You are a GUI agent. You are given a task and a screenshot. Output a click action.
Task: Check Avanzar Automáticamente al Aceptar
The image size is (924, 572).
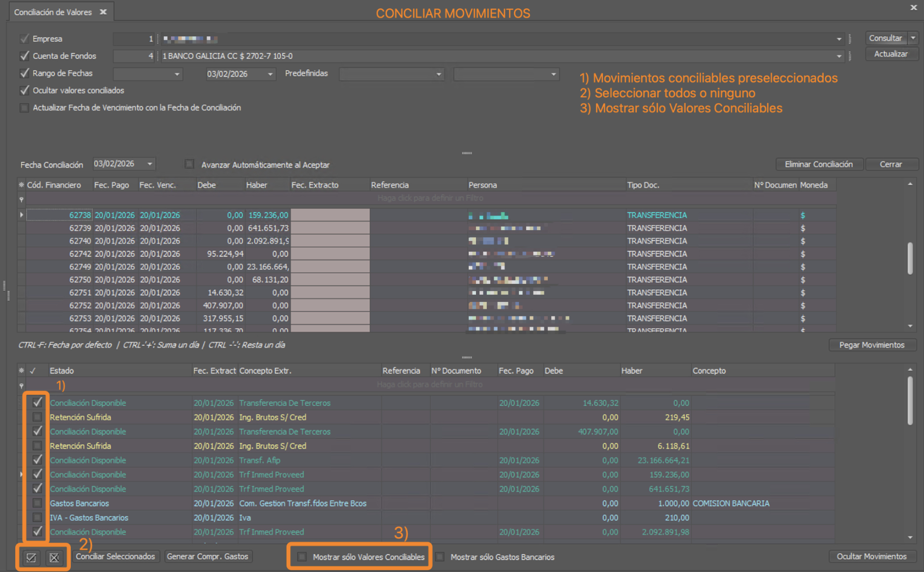tap(189, 164)
